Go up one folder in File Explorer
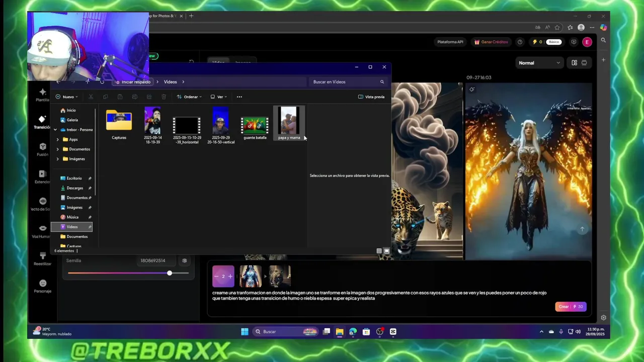This screenshot has height=362, width=644. 88,81
